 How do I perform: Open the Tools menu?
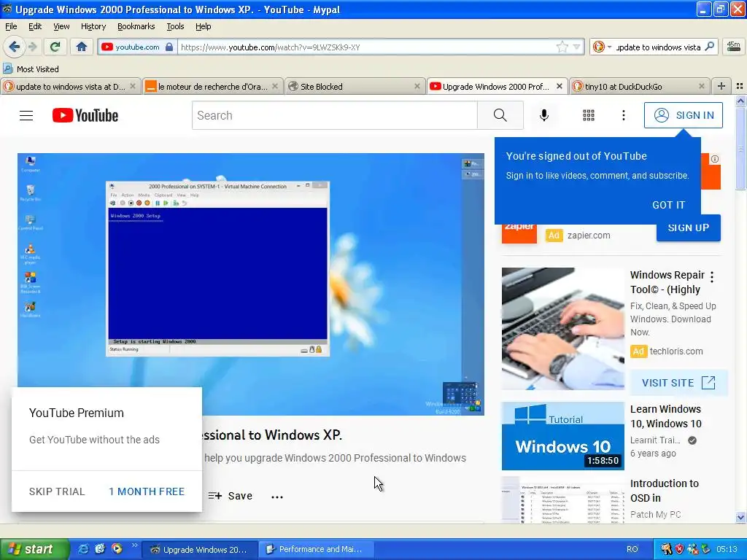click(175, 26)
